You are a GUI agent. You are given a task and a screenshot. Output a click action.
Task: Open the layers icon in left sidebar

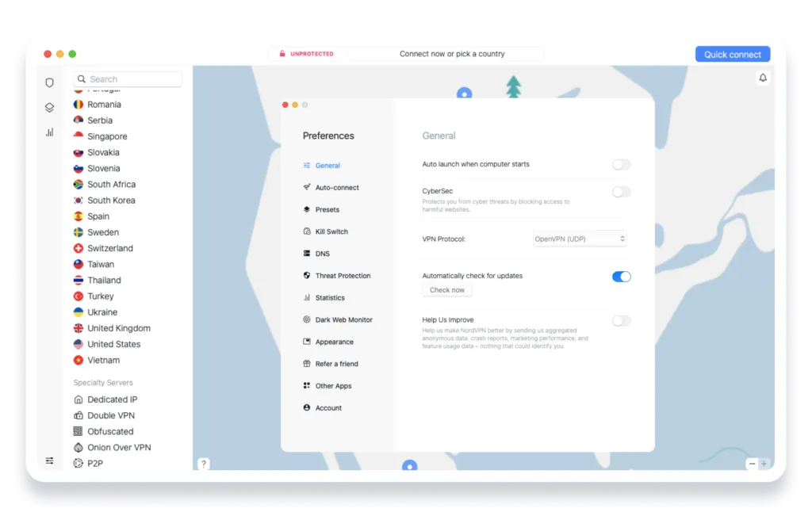pyautogui.click(x=49, y=107)
